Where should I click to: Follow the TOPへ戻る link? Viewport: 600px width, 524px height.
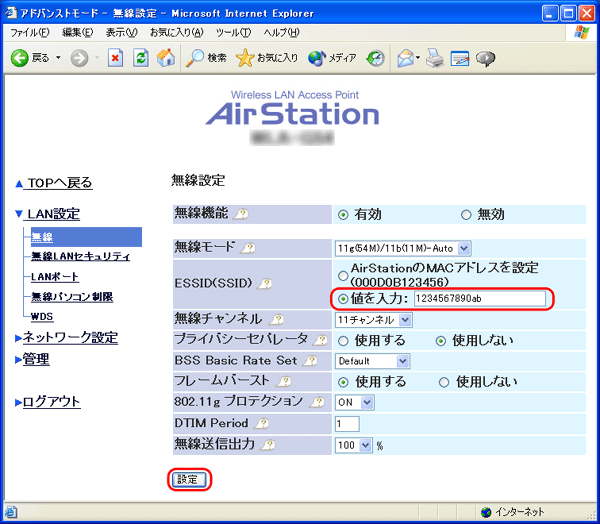click(x=59, y=183)
